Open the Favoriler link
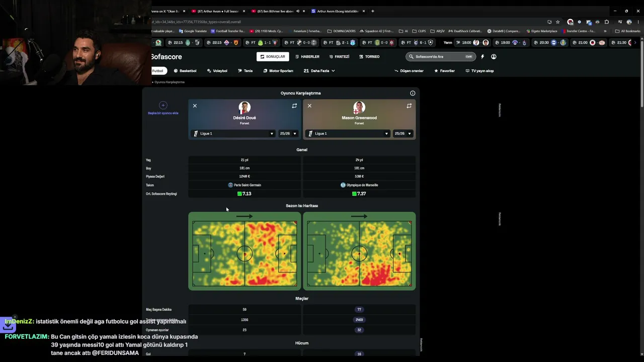The height and width of the screenshot is (362, 644). tap(444, 71)
